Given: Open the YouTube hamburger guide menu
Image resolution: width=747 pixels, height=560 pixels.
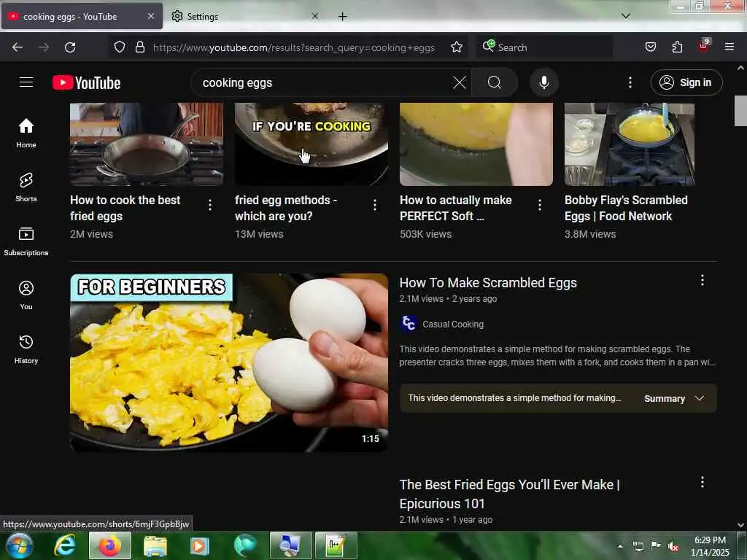Looking at the screenshot, I should pos(26,82).
